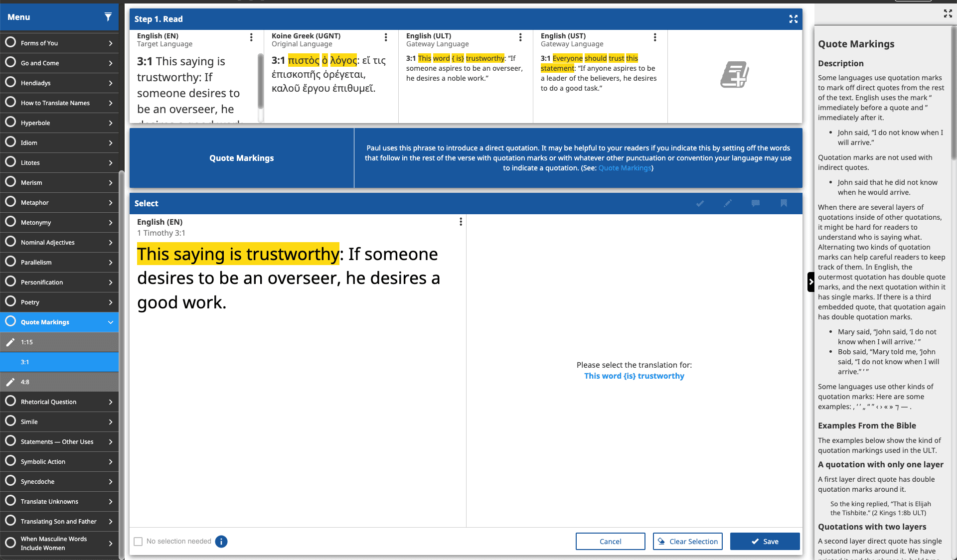
Task: Click the checkmark icon in the Select header
Action: pos(700,204)
